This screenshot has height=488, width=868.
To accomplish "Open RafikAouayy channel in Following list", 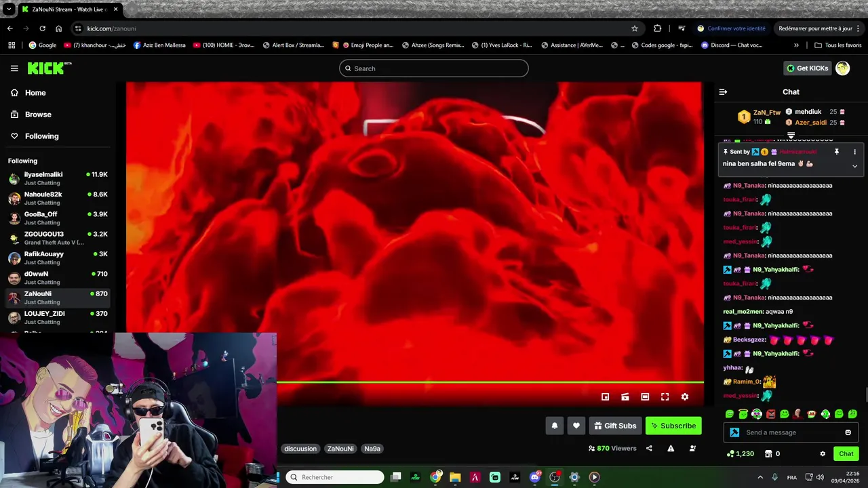I will point(58,258).
